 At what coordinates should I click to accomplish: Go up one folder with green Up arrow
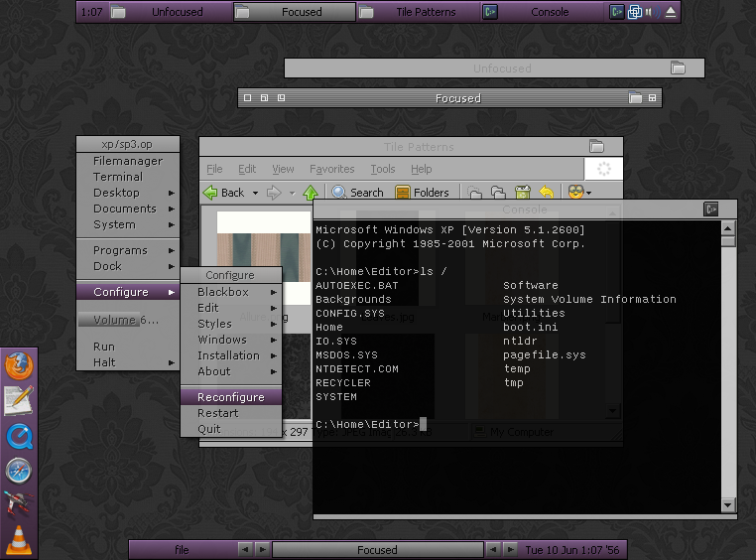311,193
